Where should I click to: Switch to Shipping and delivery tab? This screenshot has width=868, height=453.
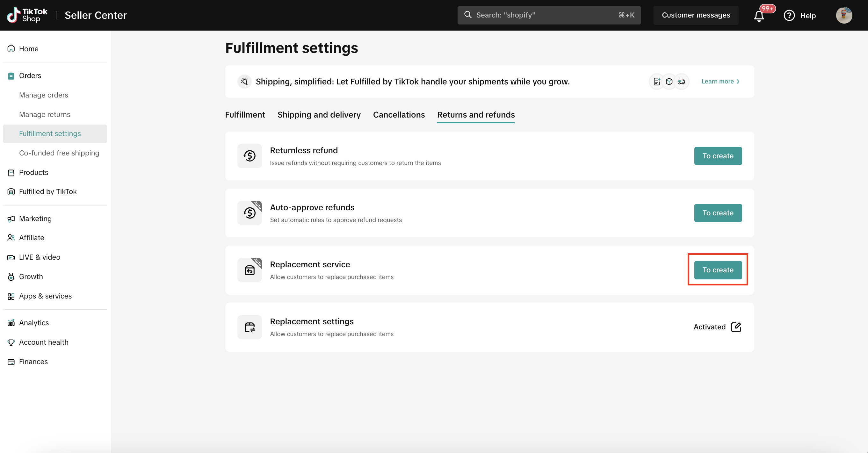[x=319, y=115]
